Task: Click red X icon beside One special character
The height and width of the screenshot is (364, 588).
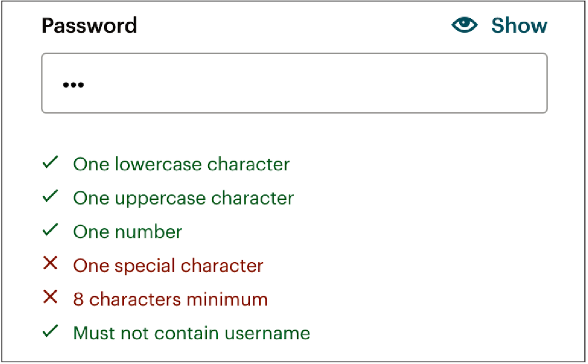Action: click(50, 264)
